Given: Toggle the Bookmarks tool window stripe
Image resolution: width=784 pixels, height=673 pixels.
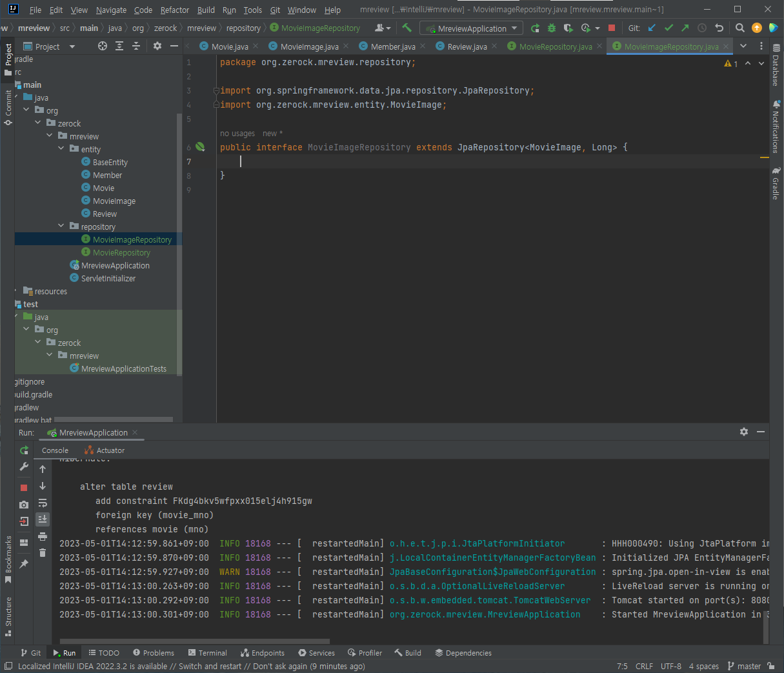Looking at the screenshot, I should [8, 559].
